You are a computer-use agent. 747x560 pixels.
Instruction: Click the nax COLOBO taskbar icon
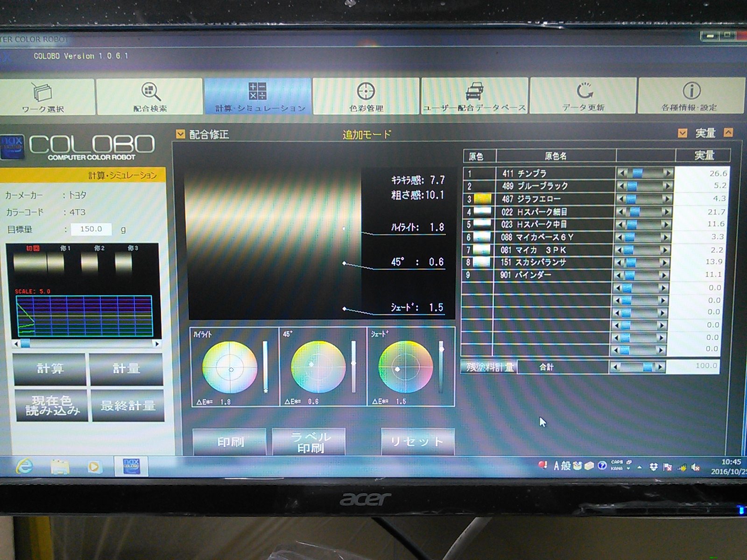[131, 466]
